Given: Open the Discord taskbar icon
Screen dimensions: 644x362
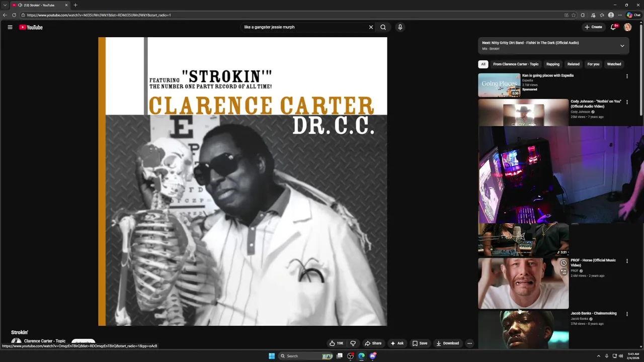Looking at the screenshot, I should click(x=373, y=356).
